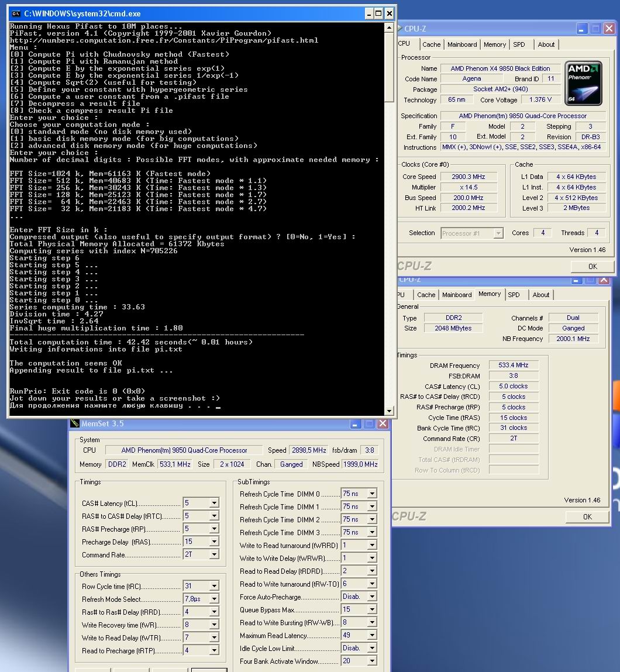Expand RAS# Precharge (tRP) dropdown in MemSet
620x672 pixels.
(214, 529)
